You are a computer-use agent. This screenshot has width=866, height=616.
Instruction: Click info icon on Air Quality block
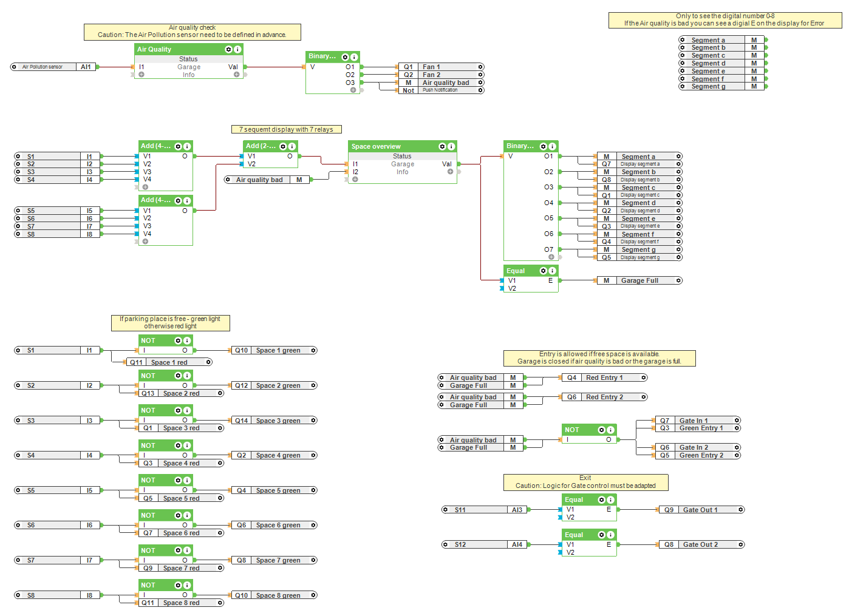click(237, 50)
